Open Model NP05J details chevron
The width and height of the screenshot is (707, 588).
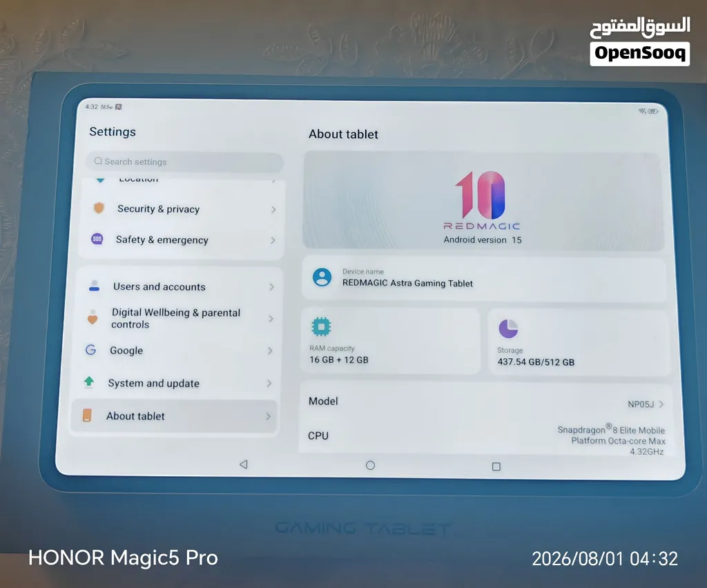661,404
